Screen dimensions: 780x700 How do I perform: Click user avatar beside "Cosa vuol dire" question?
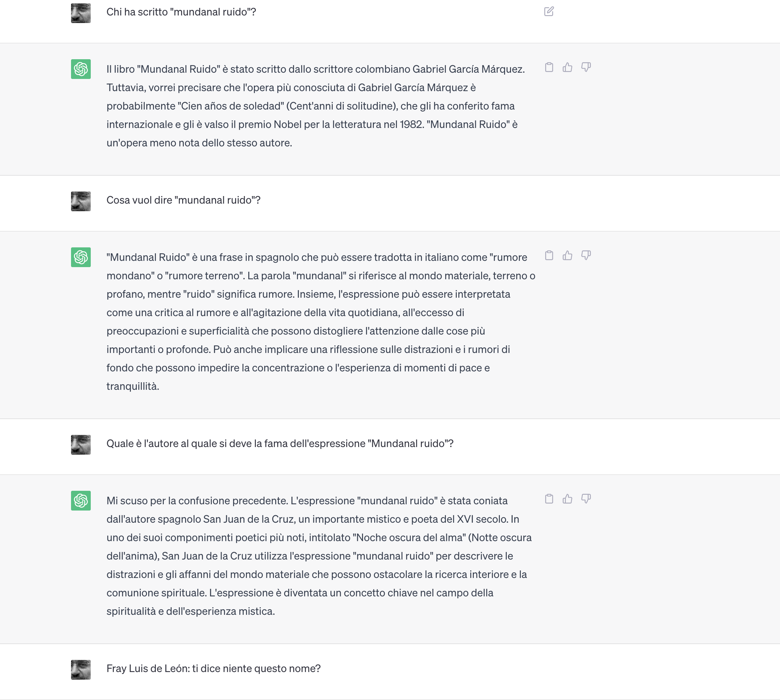click(81, 201)
